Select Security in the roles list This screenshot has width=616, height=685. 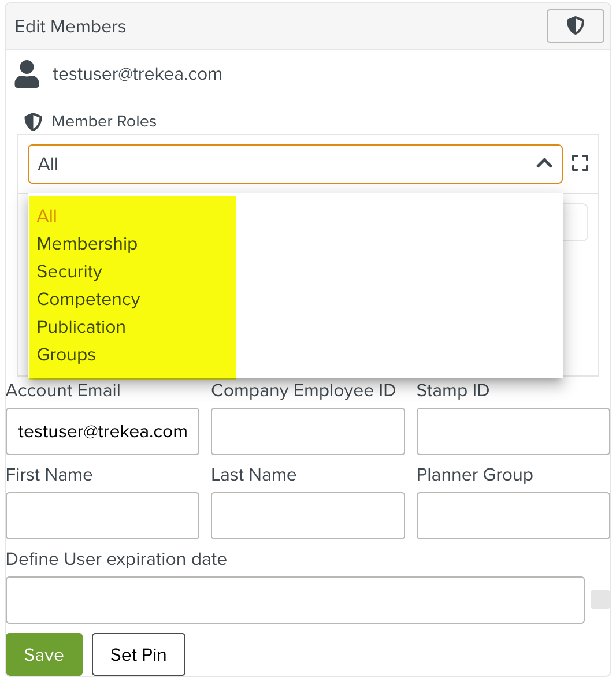click(69, 271)
